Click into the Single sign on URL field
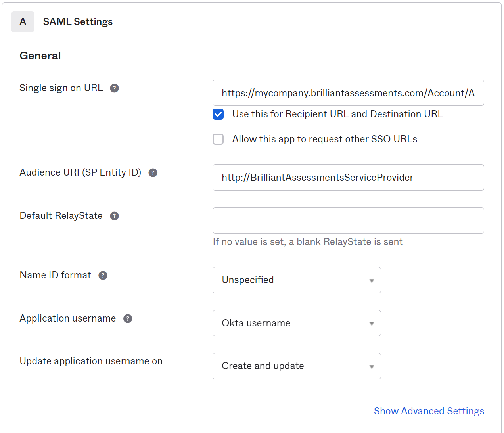This screenshot has height=433, width=504. 348,93
